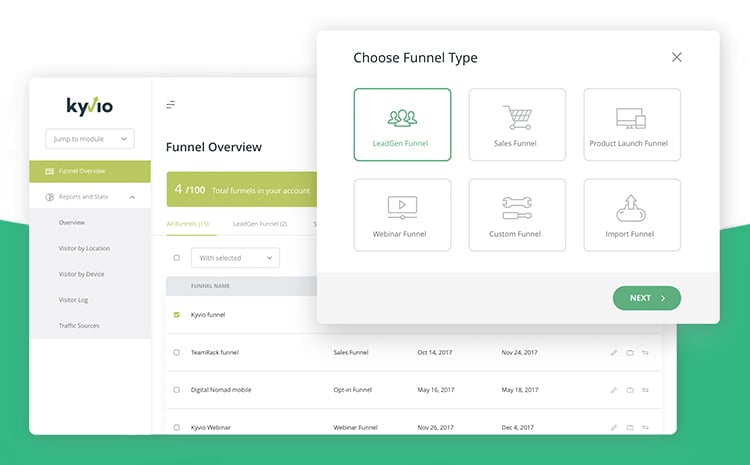
Task: Click the green NEXT button
Action: coord(646,298)
